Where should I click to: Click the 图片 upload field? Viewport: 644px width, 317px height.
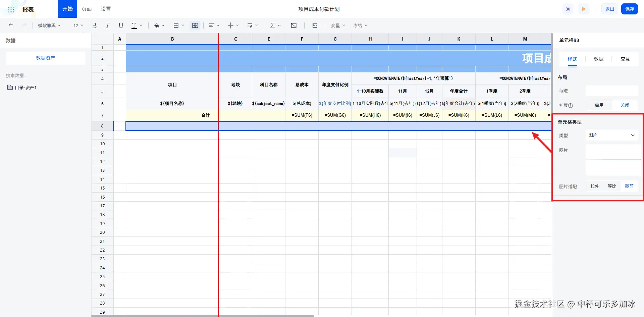(613, 160)
